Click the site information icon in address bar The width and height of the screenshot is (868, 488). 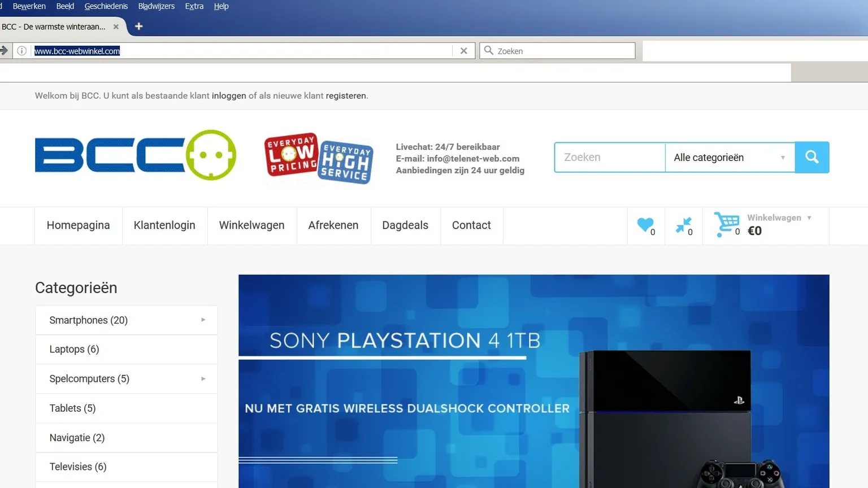tap(21, 51)
